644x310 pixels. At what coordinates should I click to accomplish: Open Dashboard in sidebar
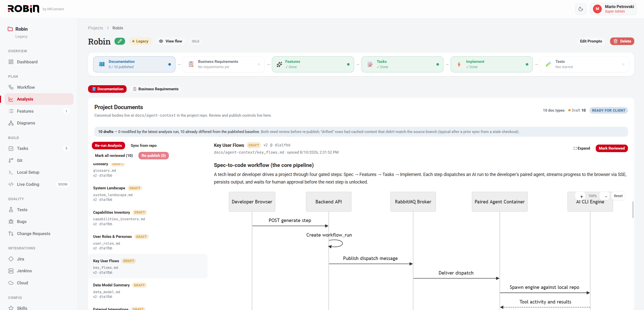coord(39,62)
